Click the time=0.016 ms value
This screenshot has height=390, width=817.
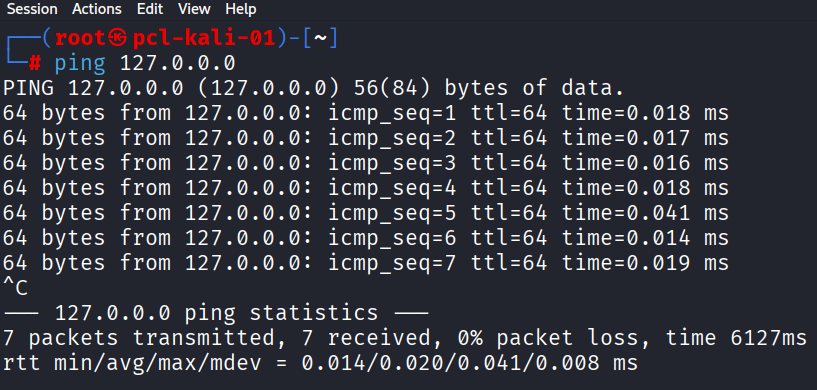point(645,163)
